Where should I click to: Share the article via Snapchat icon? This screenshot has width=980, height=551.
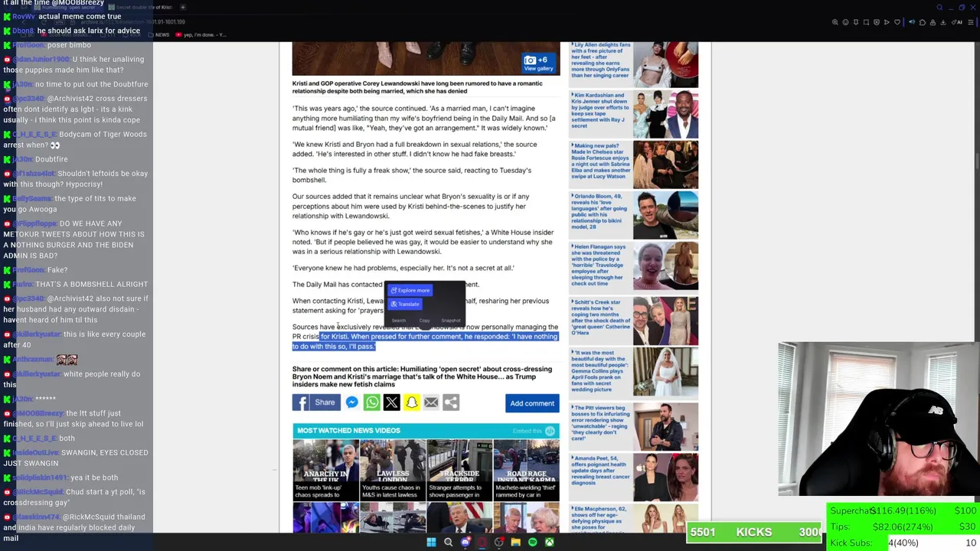click(411, 403)
